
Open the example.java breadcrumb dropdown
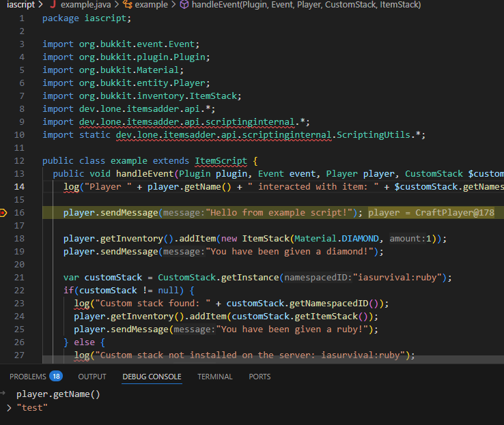[x=81, y=5]
